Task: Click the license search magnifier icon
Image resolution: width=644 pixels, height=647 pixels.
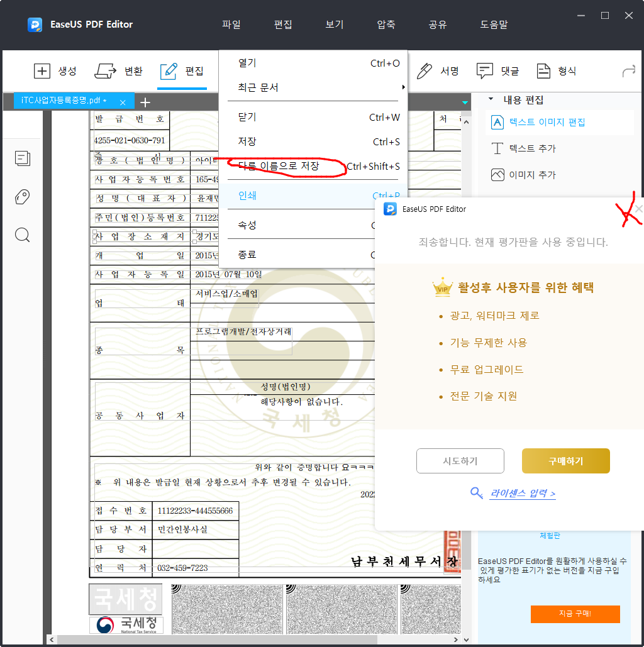Action: 476,493
